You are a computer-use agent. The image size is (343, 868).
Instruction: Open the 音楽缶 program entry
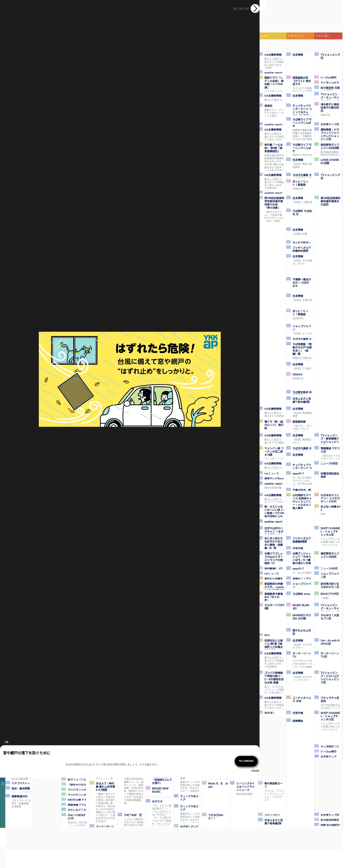[268, 106]
